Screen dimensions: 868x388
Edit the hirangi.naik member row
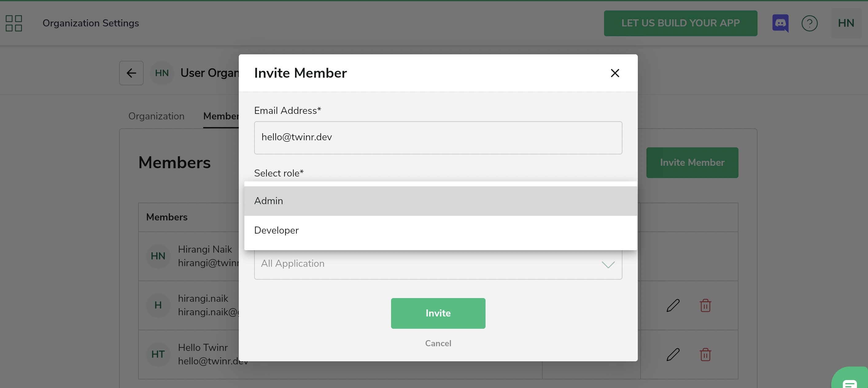(x=672, y=305)
